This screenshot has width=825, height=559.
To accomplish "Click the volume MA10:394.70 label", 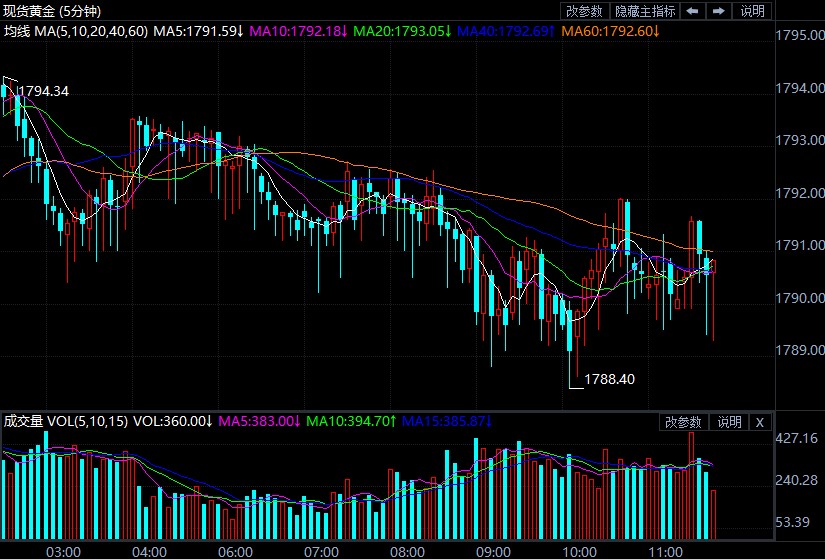I will click(350, 421).
